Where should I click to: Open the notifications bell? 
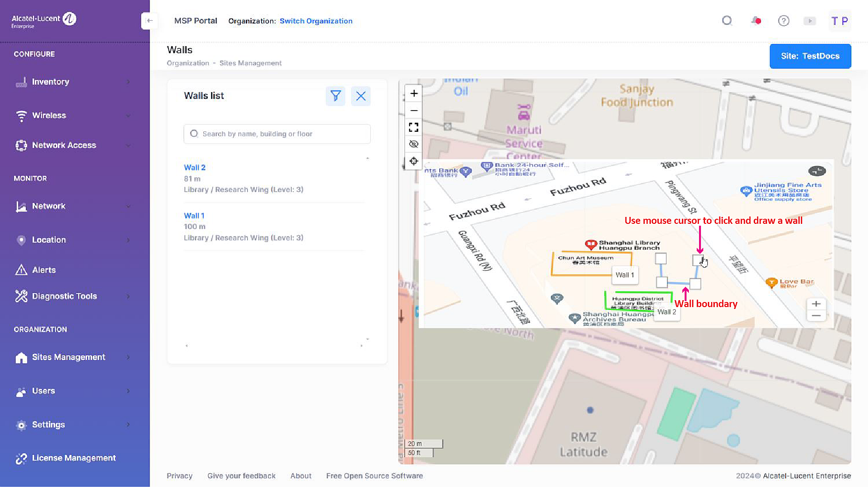(x=756, y=21)
